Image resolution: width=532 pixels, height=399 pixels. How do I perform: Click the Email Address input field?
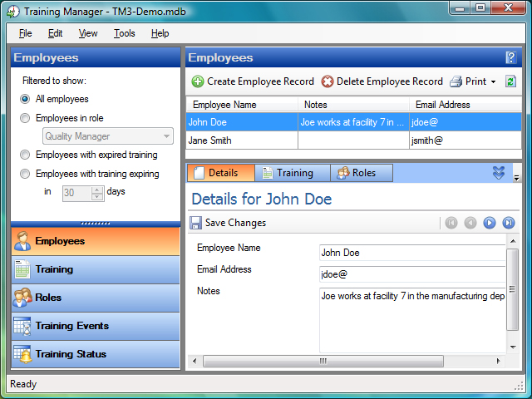coord(411,273)
